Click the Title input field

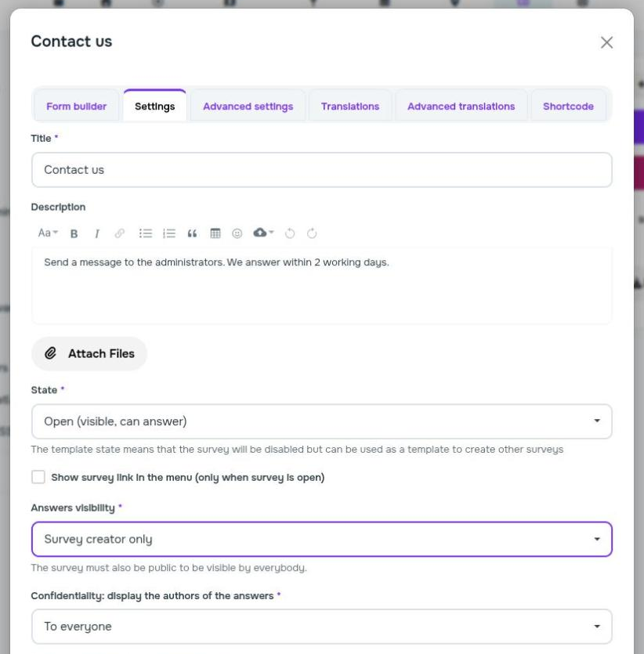[321, 170]
